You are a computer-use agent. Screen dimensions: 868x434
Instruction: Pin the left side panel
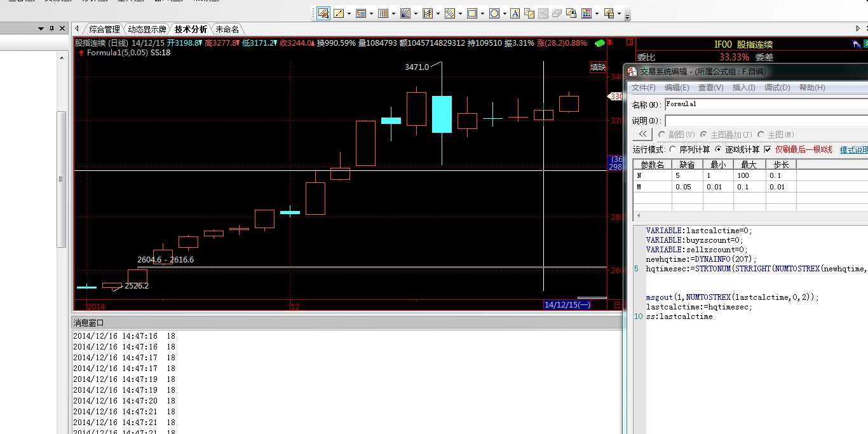point(51,29)
